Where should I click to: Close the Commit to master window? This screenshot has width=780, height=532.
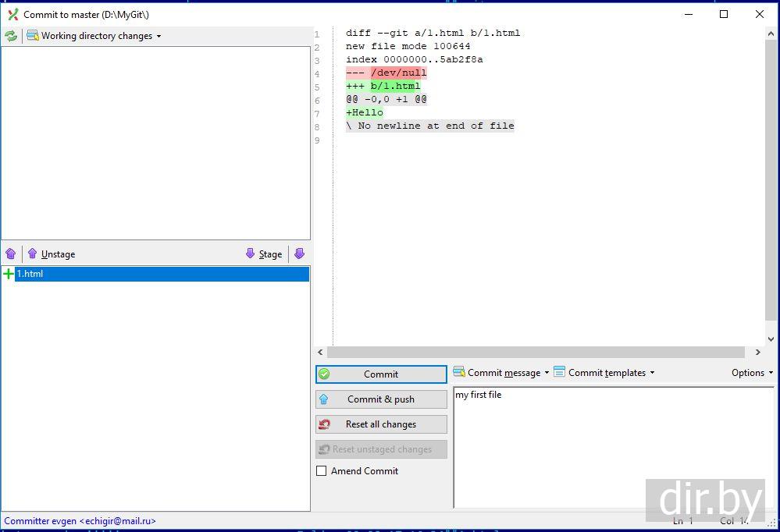760,14
